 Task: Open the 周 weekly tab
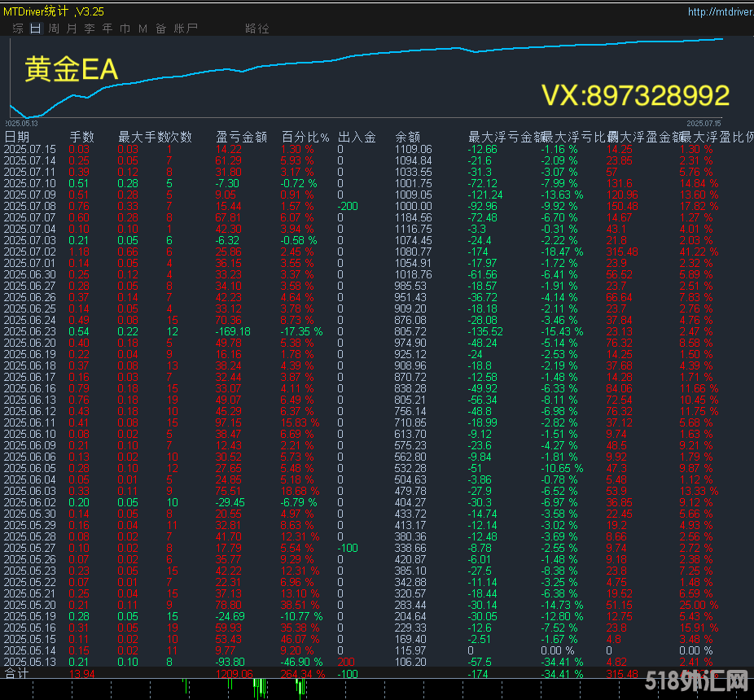54,28
